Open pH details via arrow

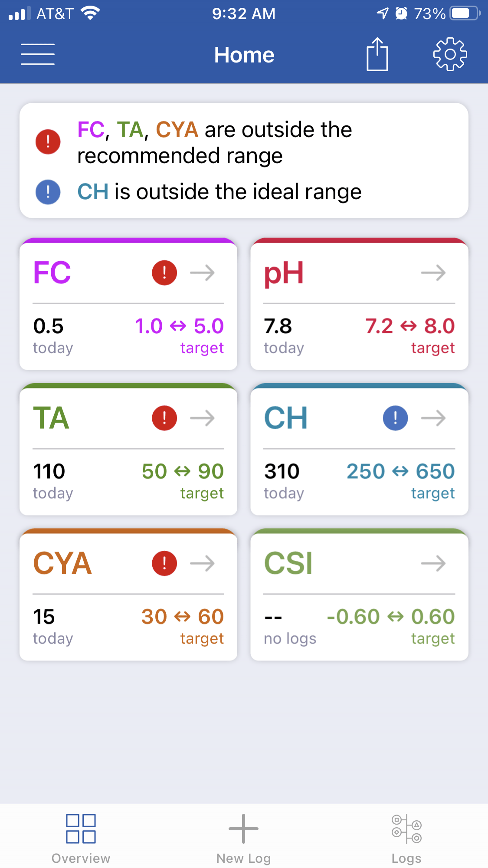pyautogui.click(x=433, y=273)
